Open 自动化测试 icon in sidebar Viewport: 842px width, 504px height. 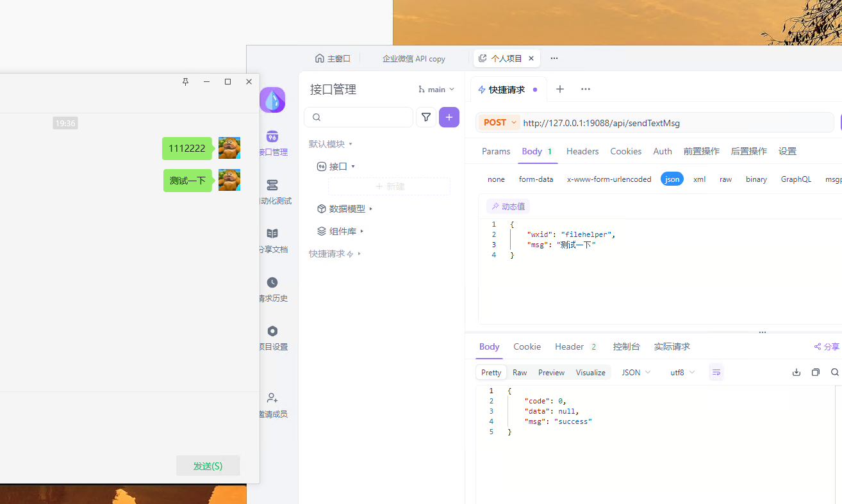click(x=272, y=185)
